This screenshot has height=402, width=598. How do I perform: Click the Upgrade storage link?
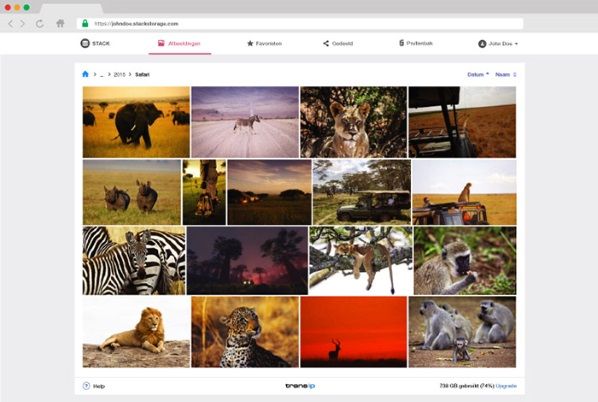[506, 386]
